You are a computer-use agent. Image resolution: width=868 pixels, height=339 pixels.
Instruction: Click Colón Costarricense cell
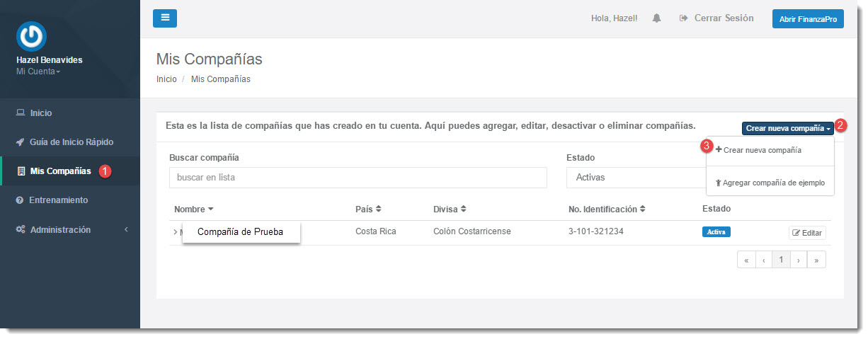pos(472,231)
